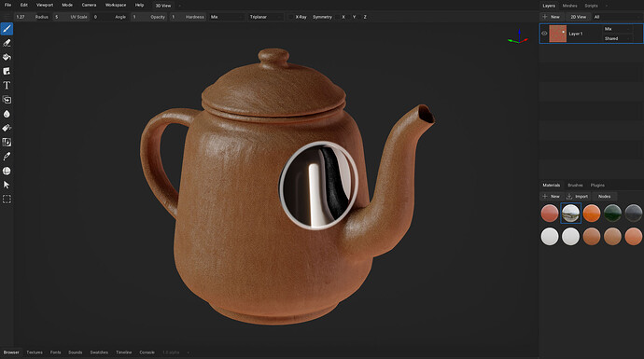This screenshot has height=359, width=644.
Task: Toggle Layer 1 visibility eye
Action: pos(544,34)
